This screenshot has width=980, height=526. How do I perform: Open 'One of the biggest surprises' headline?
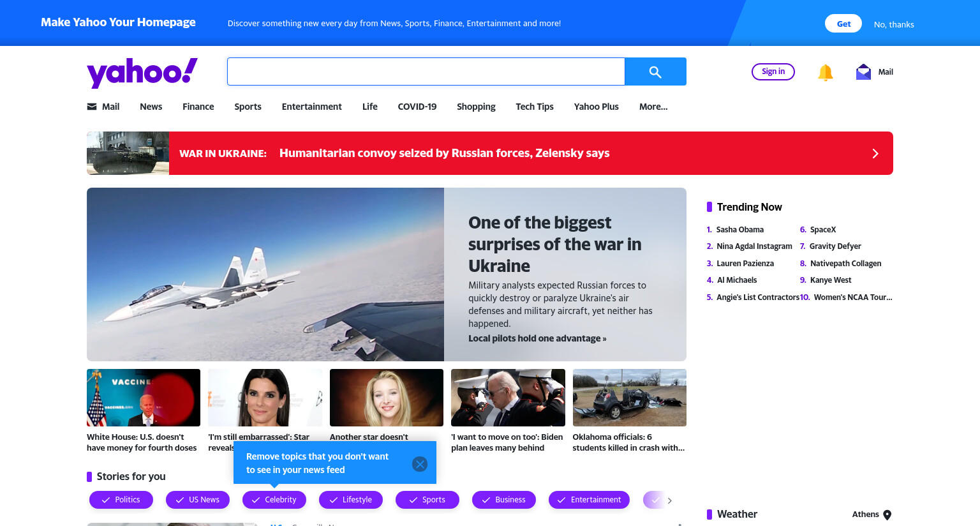click(x=555, y=244)
